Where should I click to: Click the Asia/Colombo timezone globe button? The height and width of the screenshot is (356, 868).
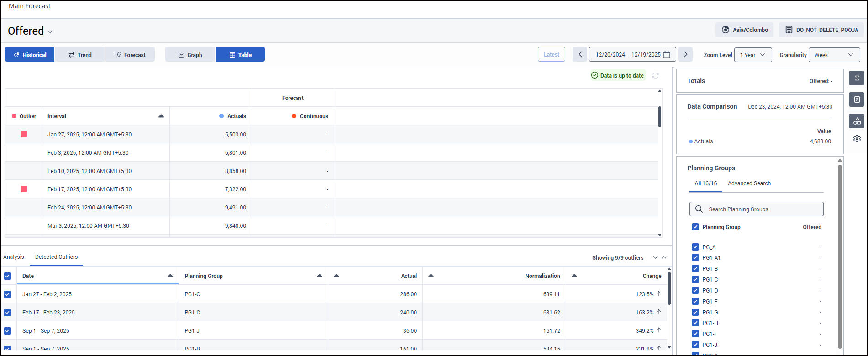click(744, 30)
